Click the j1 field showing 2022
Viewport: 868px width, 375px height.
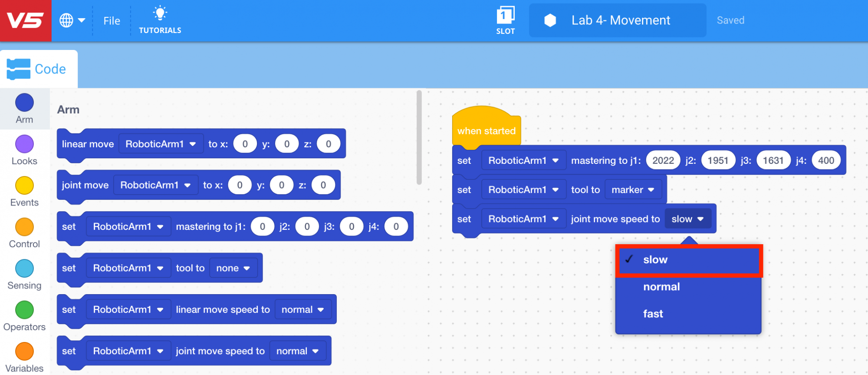coord(663,161)
